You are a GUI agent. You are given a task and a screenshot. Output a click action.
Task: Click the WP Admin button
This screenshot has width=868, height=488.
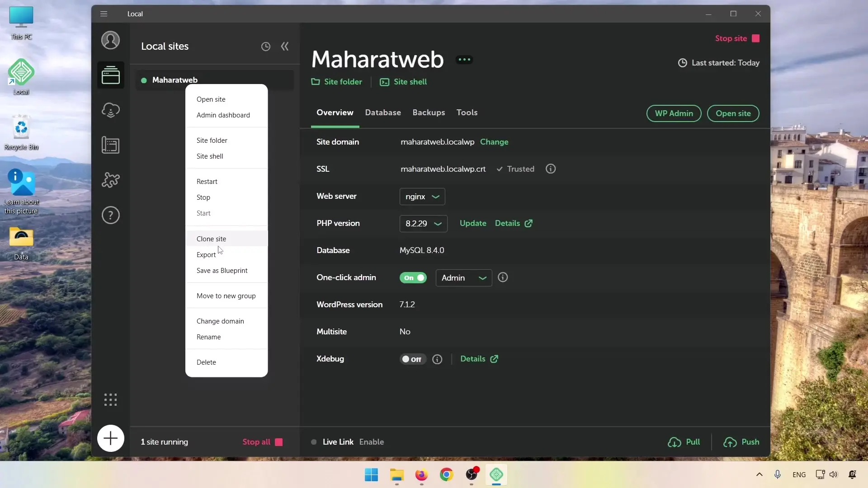[674, 113]
